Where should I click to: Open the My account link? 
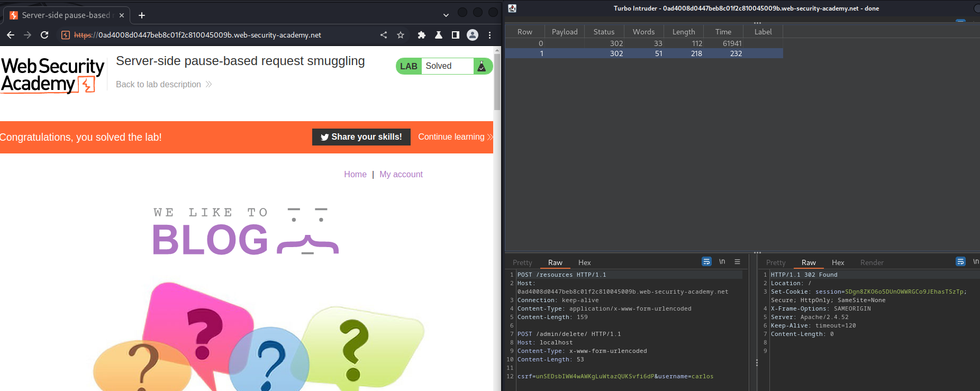[401, 174]
